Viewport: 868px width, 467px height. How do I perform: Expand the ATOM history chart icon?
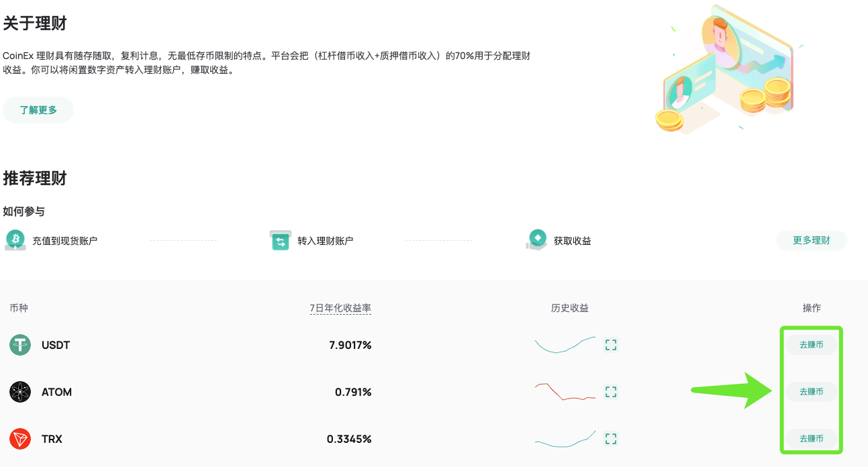[610, 392]
